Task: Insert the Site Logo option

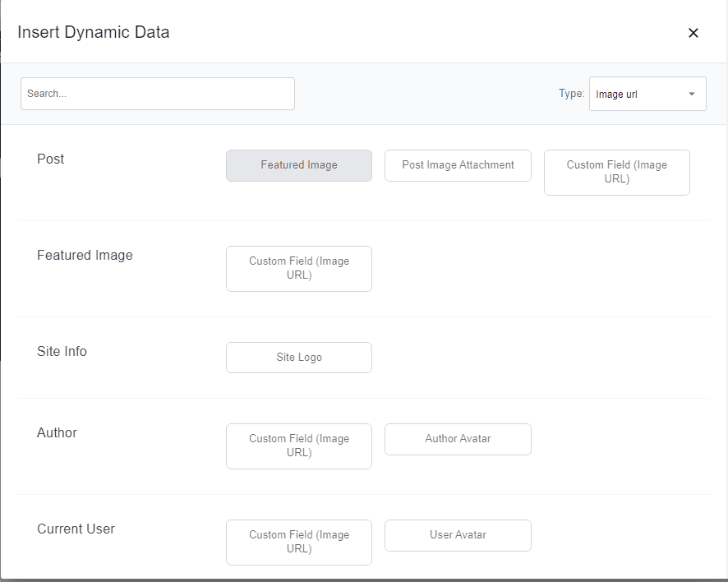Action: 299,358
